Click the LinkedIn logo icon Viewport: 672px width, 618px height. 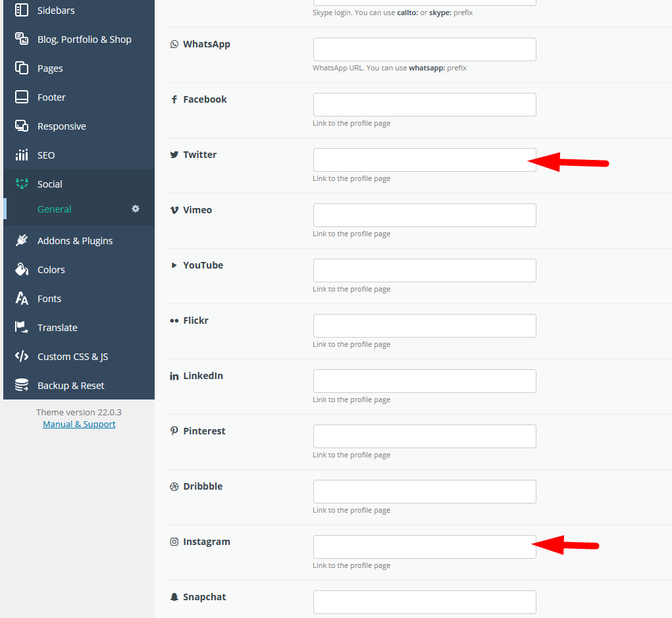174,376
